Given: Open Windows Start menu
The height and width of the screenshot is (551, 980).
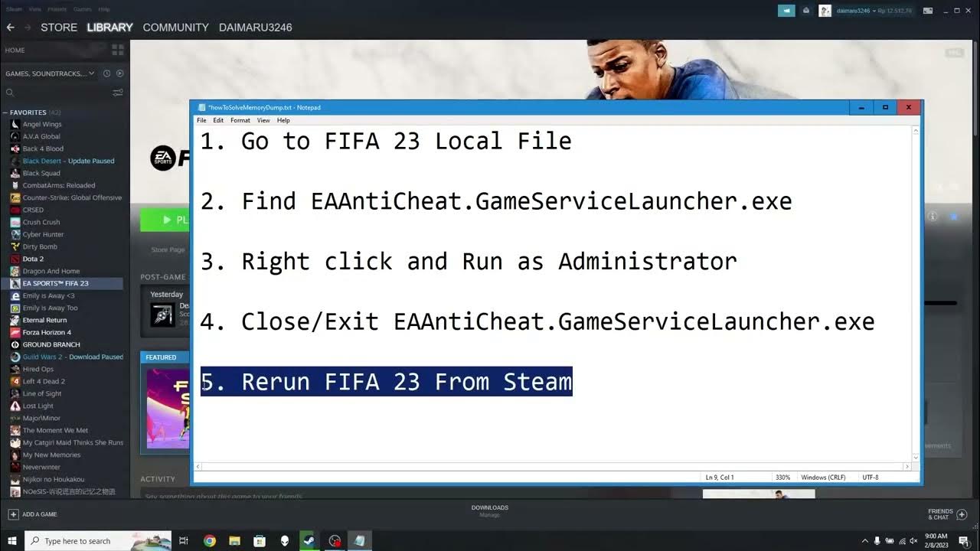Looking at the screenshot, I should pyautogui.click(x=11, y=541).
